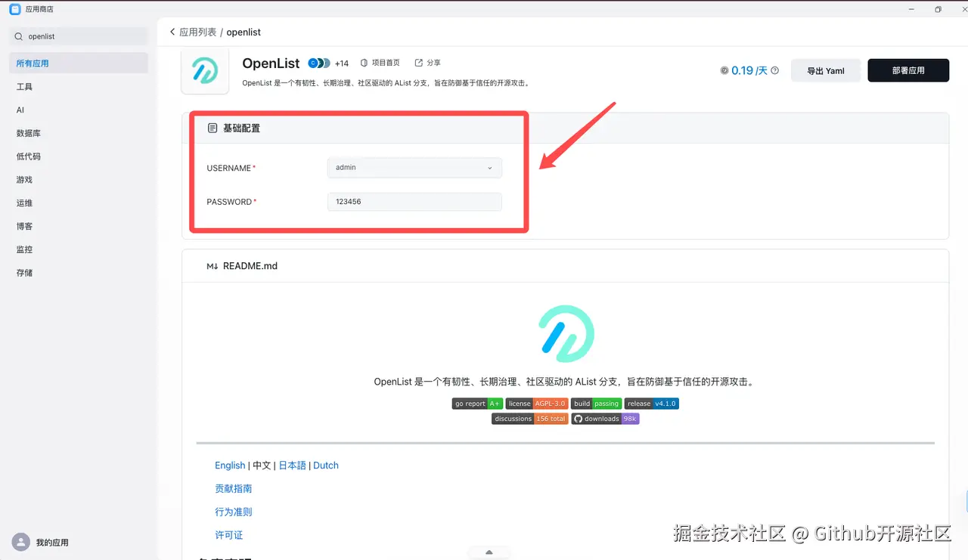Viewport: 968px width, 560px height.
Task: Click the go report A+ badge
Action: pos(478,404)
